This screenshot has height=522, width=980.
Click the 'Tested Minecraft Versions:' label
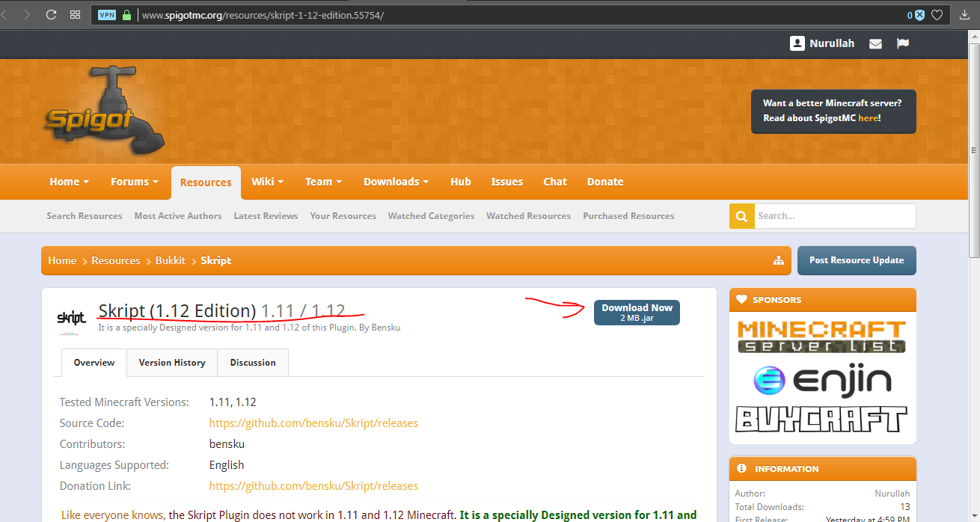tap(124, 402)
